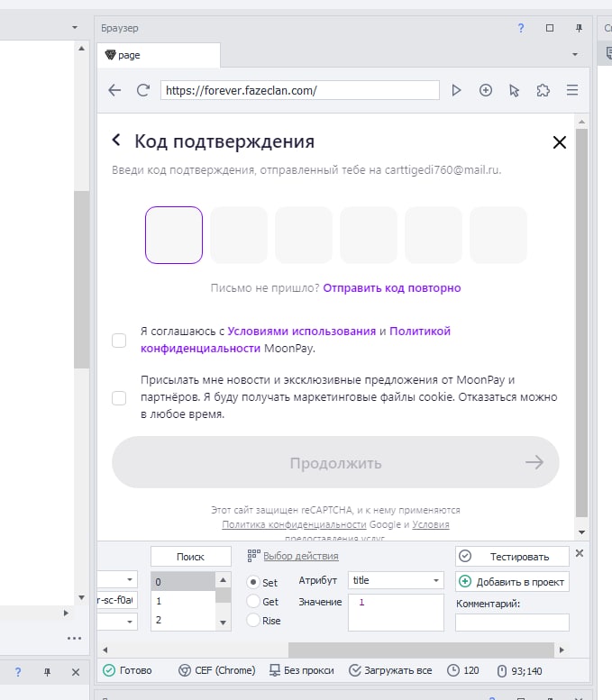Select list item 1
The image size is (612, 700).
(x=184, y=601)
